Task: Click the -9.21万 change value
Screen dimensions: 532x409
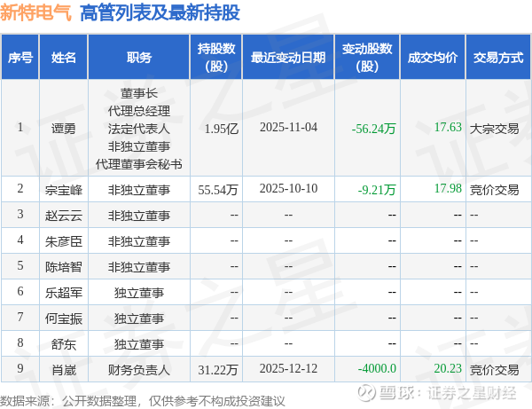Action: (377, 190)
